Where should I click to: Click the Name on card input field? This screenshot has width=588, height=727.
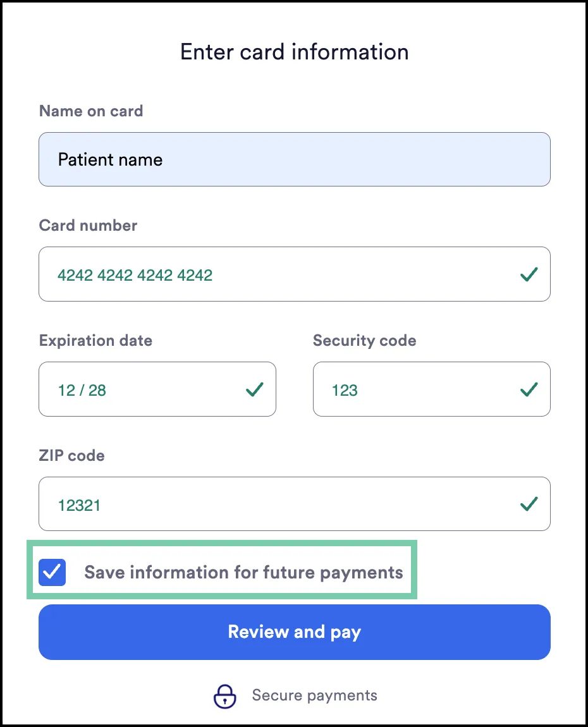pyautogui.click(x=294, y=159)
